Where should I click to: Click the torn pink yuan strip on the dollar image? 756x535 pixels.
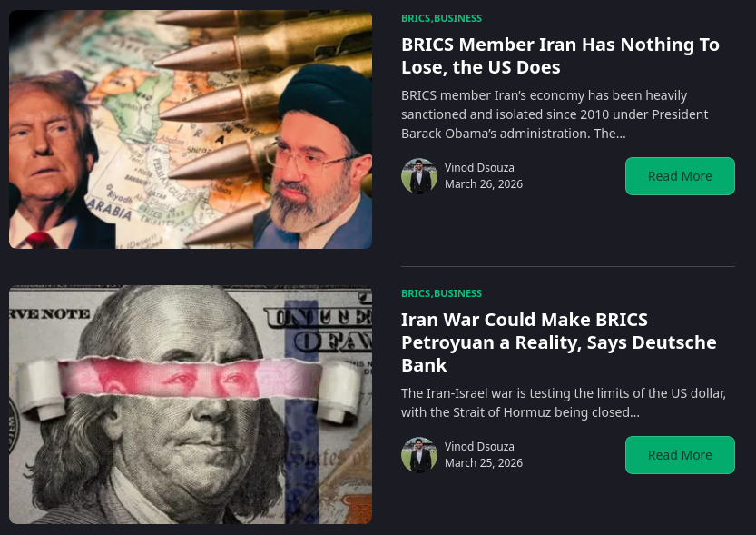(191, 379)
